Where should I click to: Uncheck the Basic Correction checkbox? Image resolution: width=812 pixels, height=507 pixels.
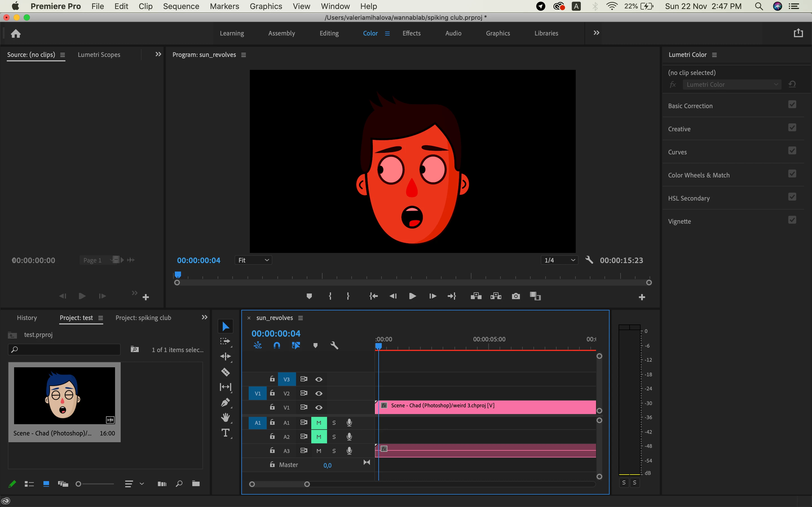[x=792, y=104]
